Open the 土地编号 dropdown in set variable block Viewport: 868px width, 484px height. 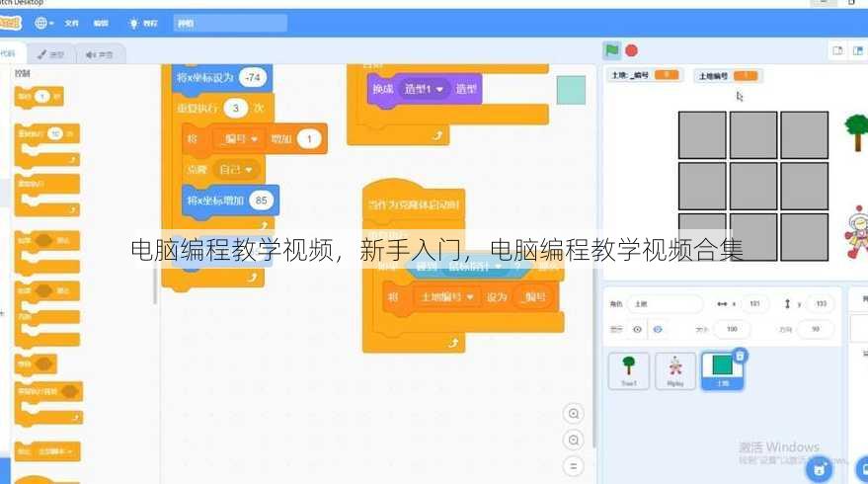tap(446, 297)
